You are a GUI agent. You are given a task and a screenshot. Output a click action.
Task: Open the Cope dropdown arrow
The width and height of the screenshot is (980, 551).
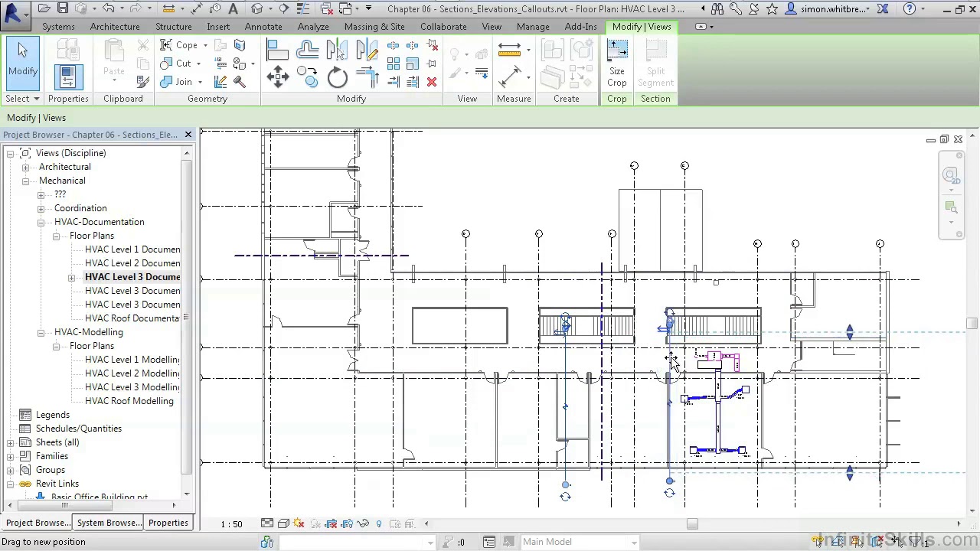pos(205,46)
